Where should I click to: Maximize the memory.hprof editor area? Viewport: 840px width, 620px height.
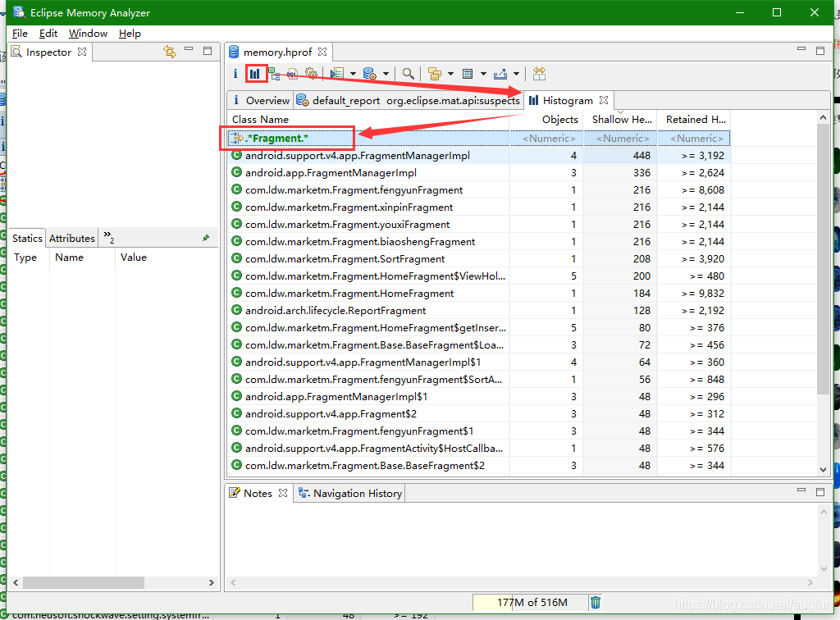[x=820, y=51]
